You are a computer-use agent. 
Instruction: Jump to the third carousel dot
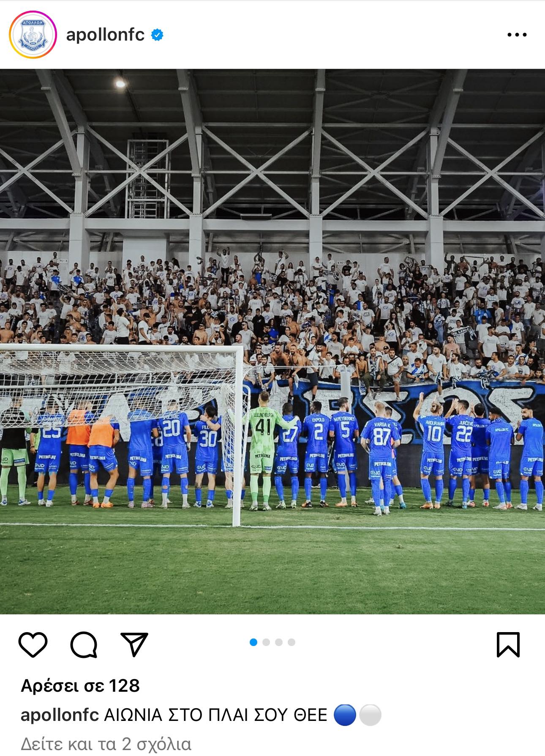click(279, 642)
